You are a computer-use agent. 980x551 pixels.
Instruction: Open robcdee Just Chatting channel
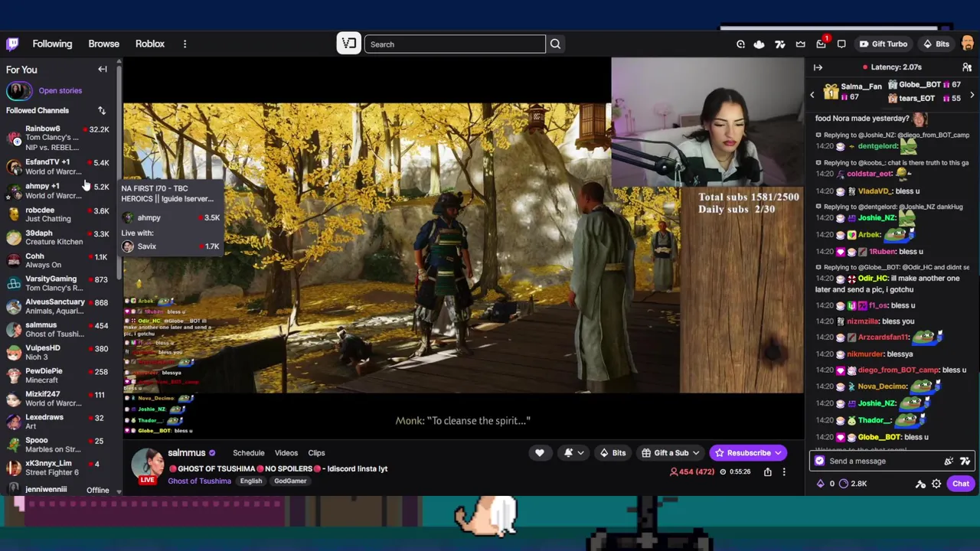click(60, 214)
